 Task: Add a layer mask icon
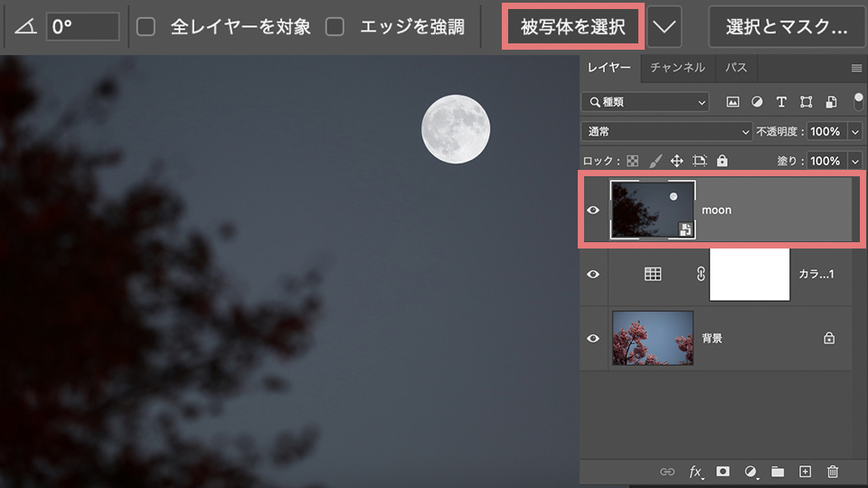pos(722,472)
